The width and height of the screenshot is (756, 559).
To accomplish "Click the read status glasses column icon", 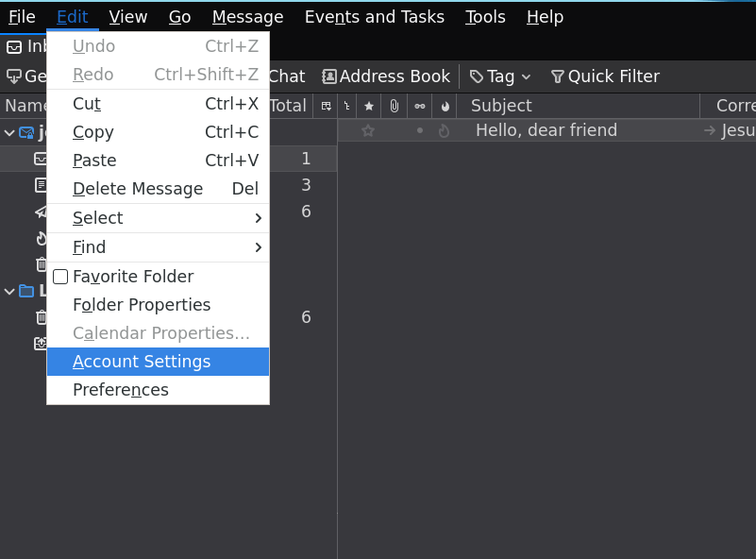I will point(419,106).
